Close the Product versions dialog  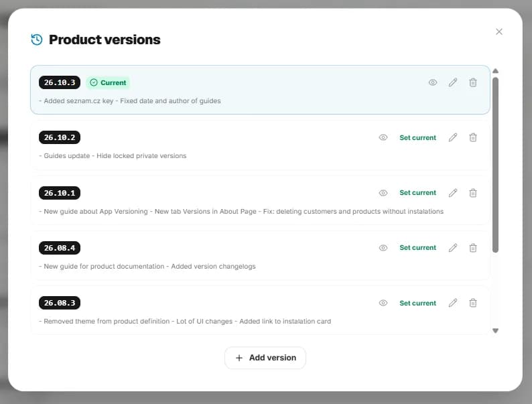tap(498, 31)
